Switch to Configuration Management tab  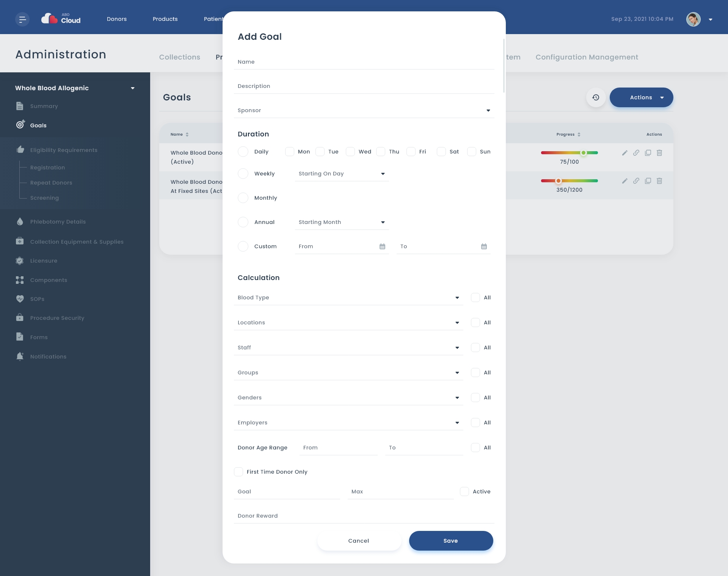tap(587, 57)
